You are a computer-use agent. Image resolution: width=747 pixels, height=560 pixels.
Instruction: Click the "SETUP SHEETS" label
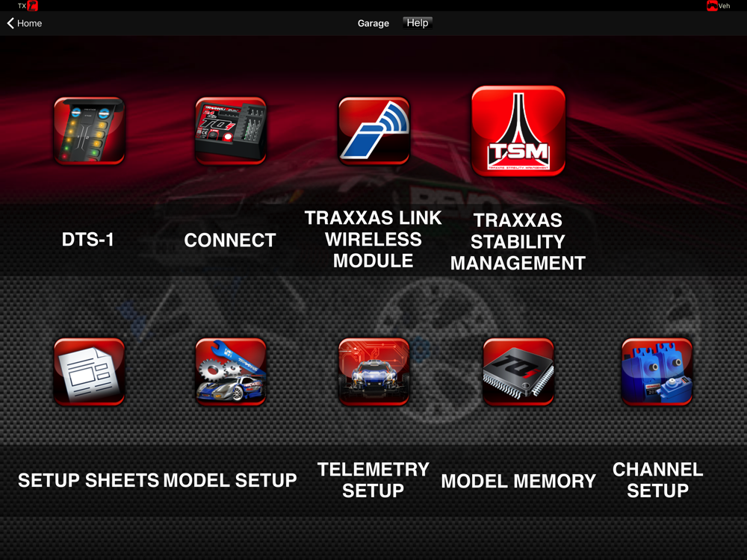pos(89,480)
